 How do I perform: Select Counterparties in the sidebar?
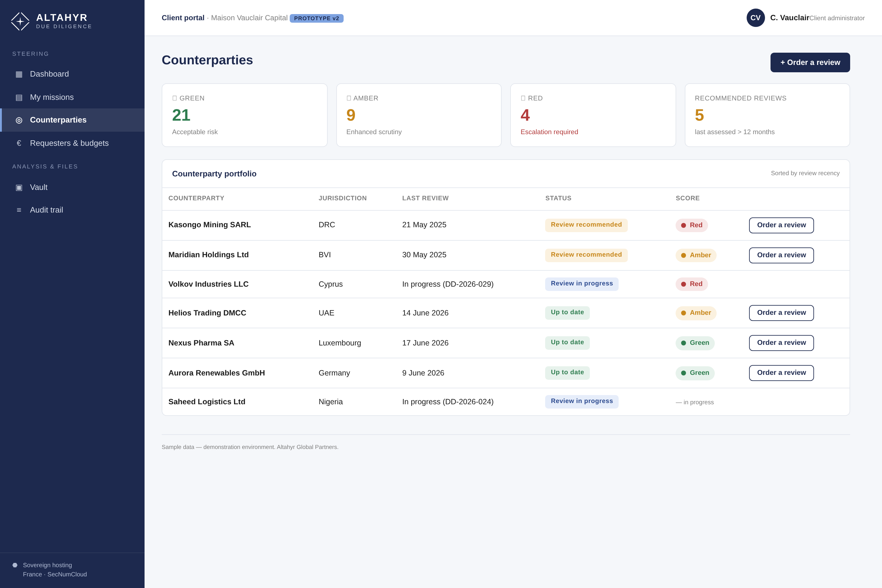click(72, 120)
